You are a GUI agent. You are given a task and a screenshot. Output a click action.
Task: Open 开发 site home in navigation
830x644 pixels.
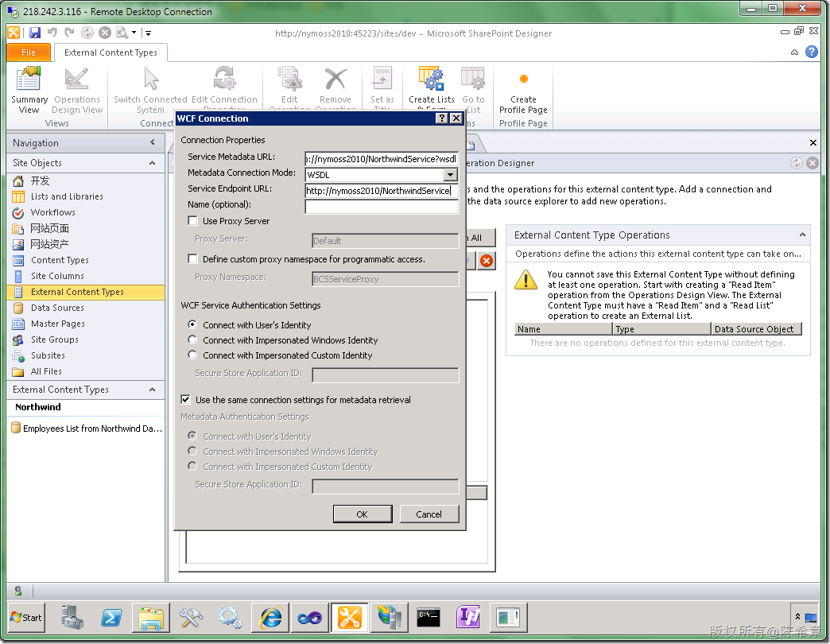click(x=40, y=180)
